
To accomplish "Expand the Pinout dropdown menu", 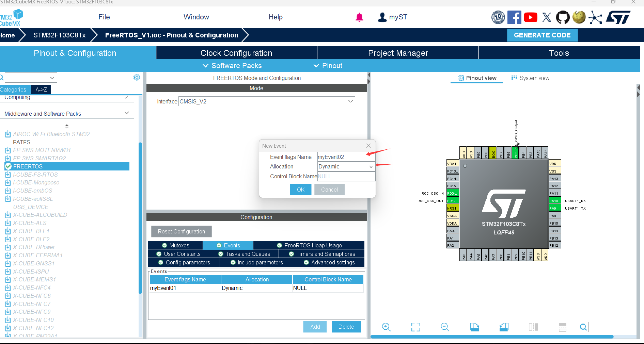I will coord(328,66).
